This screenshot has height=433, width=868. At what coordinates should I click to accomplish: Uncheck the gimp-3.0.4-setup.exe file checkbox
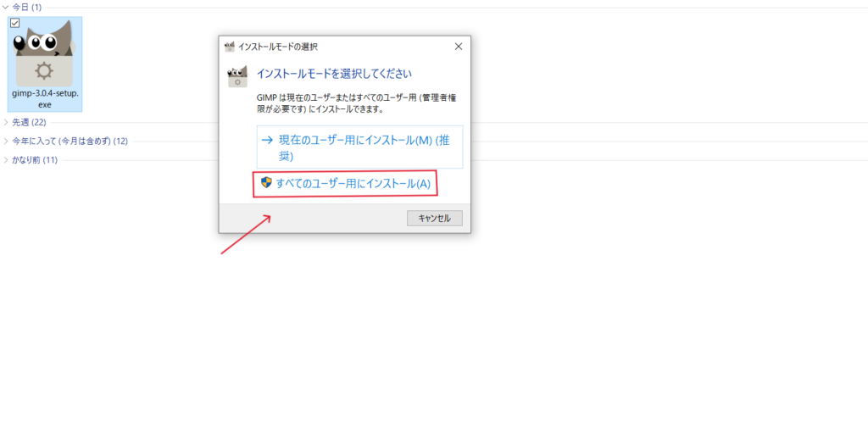coord(15,23)
